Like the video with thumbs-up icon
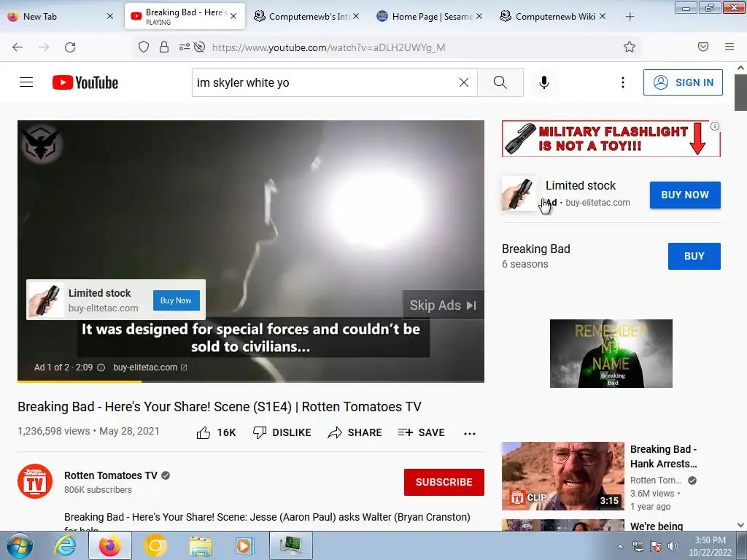Image resolution: width=747 pixels, height=560 pixels. [x=204, y=432]
